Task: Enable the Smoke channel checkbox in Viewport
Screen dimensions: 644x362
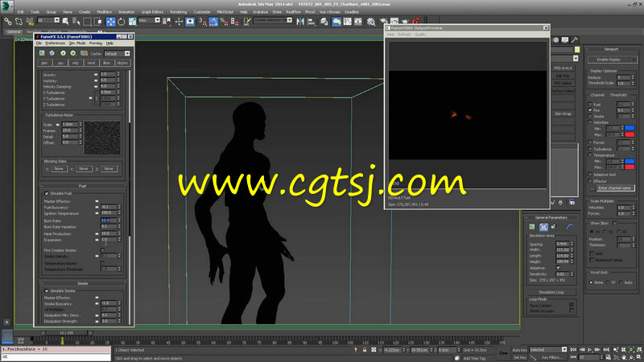Action: [590, 117]
